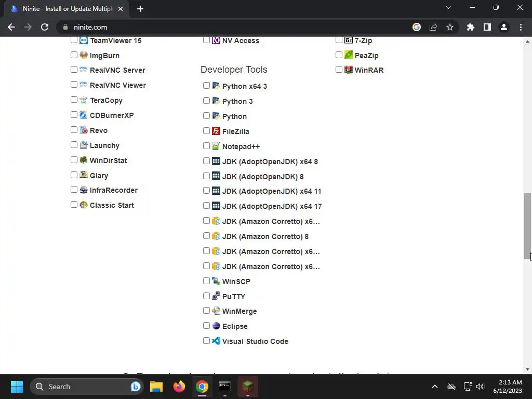This screenshot has width=532, height=399.
Task: Share this page icon
Action: tap(433, 27)
